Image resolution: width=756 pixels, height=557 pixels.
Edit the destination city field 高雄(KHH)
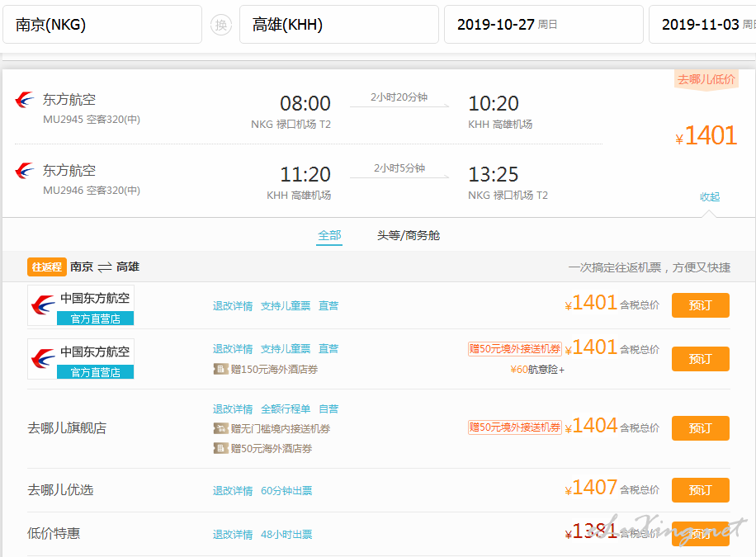point(339,25)
